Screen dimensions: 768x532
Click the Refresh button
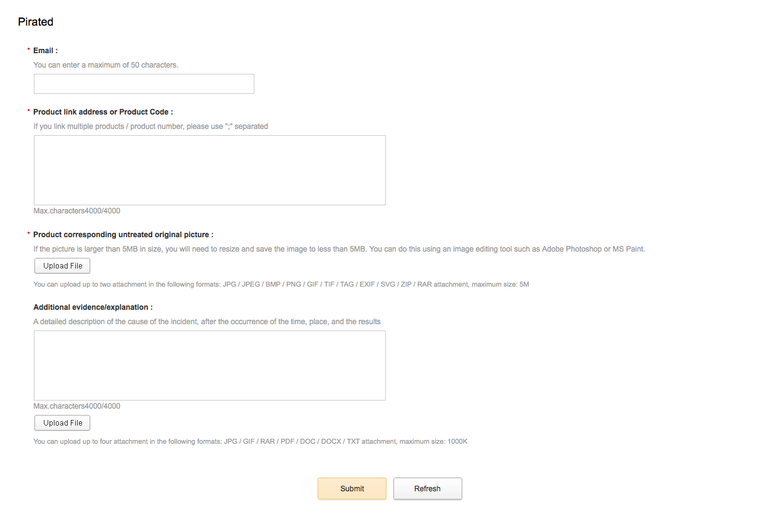pos(428,489)
